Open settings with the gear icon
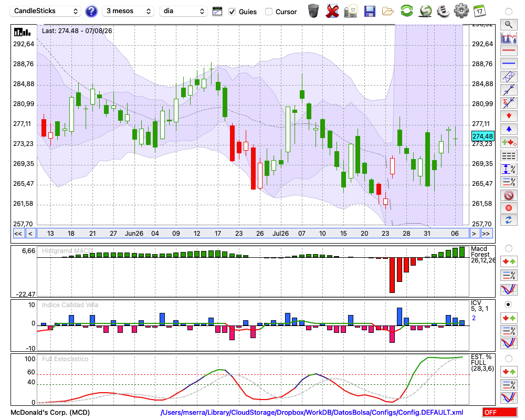Viewport: 525px width, 420px height. click(x=461, y=11)
